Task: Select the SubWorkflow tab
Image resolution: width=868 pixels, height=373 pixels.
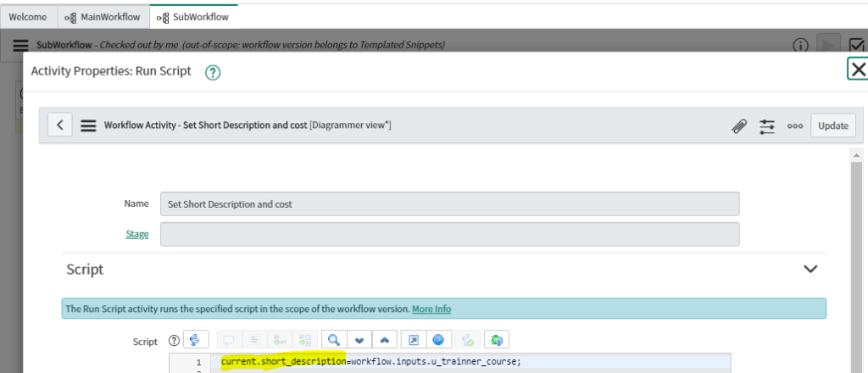Action: point(193,17)
